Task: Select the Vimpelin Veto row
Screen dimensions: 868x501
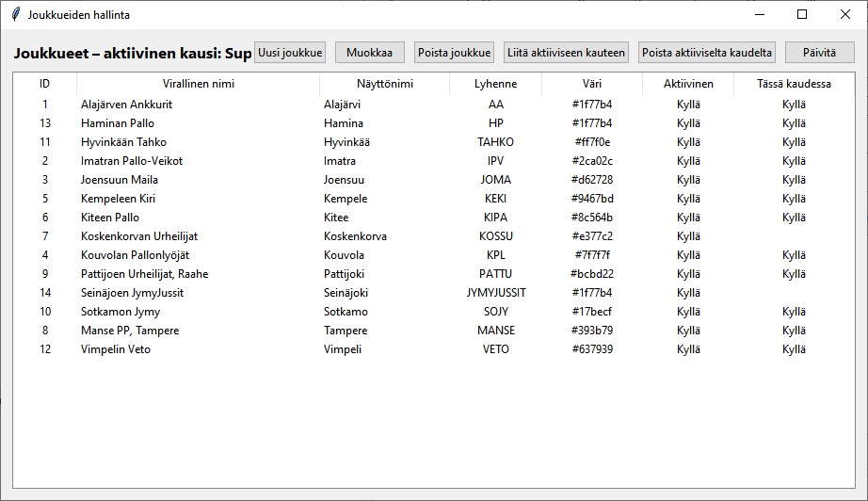Action: click(115, 349)
